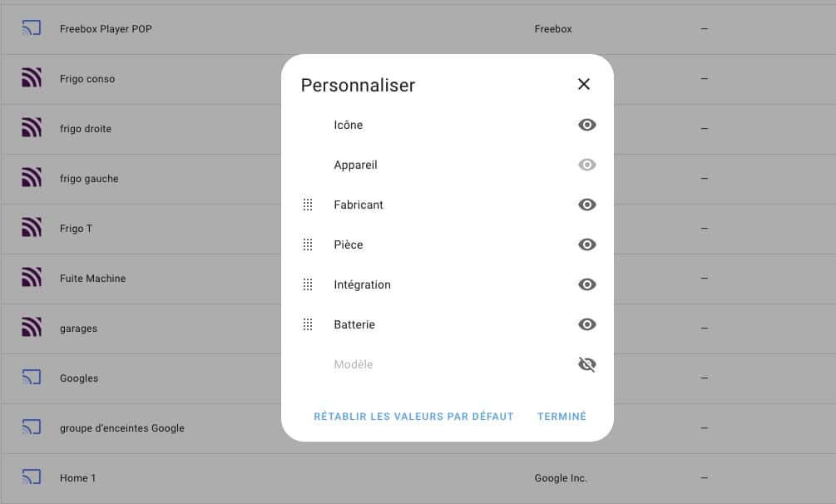Click the Freebox Player POP cast icon
The height and width of the screenshot is (504, 836).
[32, 27]
